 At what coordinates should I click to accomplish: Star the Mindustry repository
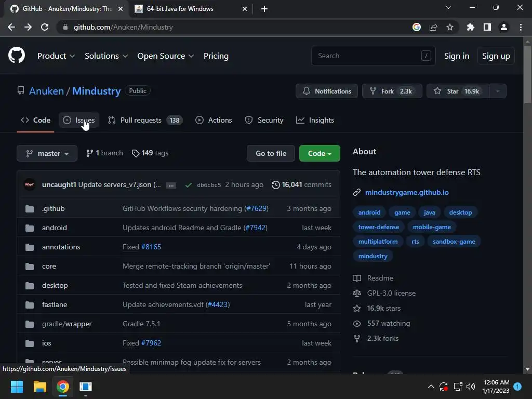[x=458, y=91]
